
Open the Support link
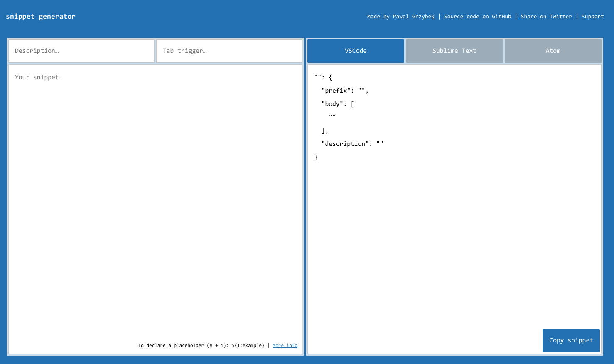click(x=593, y=17)
